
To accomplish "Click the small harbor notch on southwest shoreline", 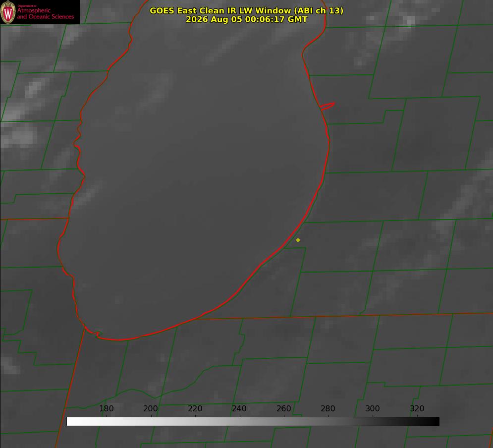I will click(x=98, y=333).
